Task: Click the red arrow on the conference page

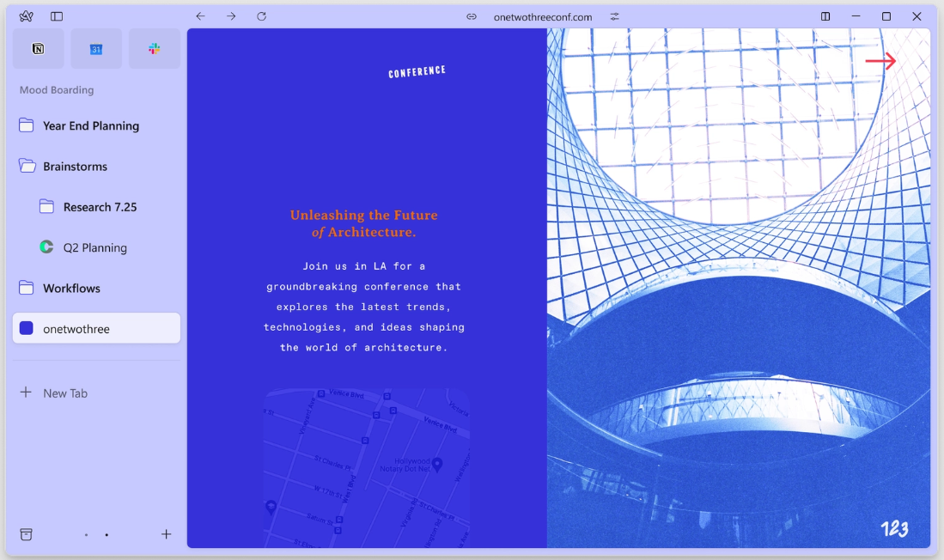Action: 881,61
